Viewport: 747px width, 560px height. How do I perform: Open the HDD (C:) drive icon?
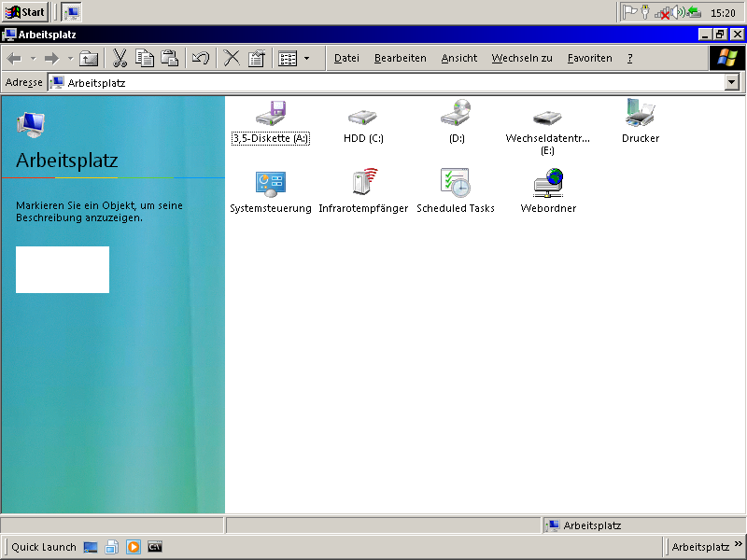tap(363, 116)
